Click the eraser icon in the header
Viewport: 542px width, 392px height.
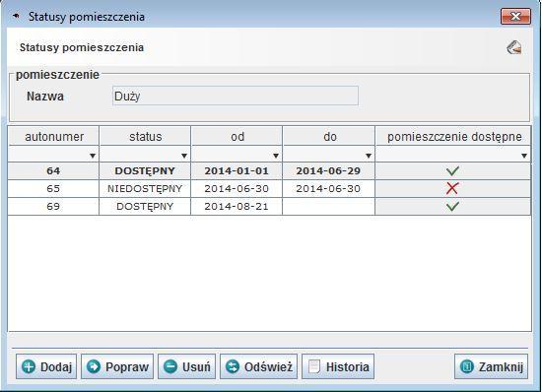[514, 47]
